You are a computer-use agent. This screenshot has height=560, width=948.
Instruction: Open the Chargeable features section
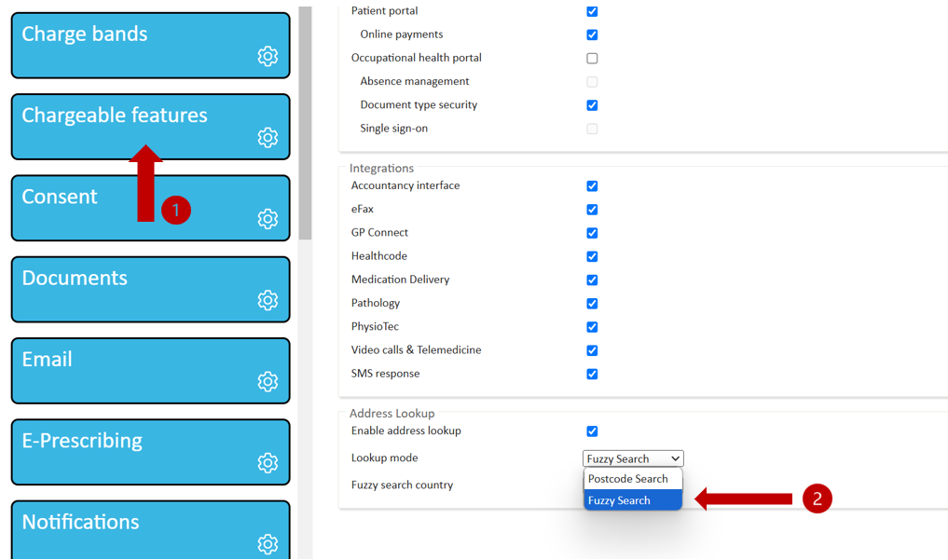point(114,116)
